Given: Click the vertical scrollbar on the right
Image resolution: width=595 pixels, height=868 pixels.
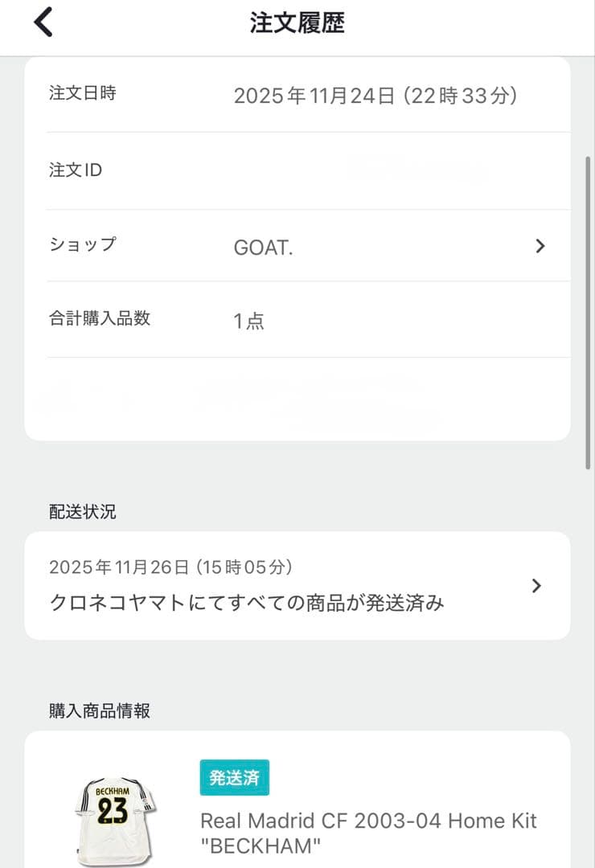Looking at the screenshot, I should pos(588,312).
